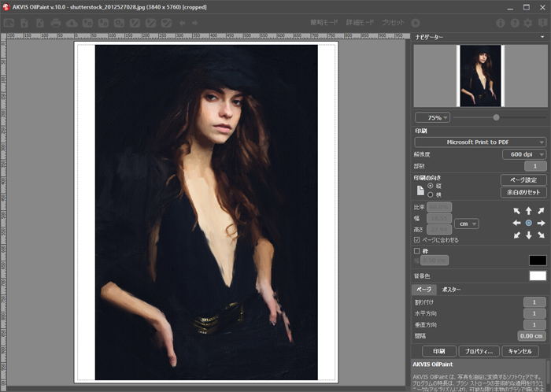Click the AKVIS home page icon in toolbar
Screen dimensions: 551x392
click(x=9, y=23)
